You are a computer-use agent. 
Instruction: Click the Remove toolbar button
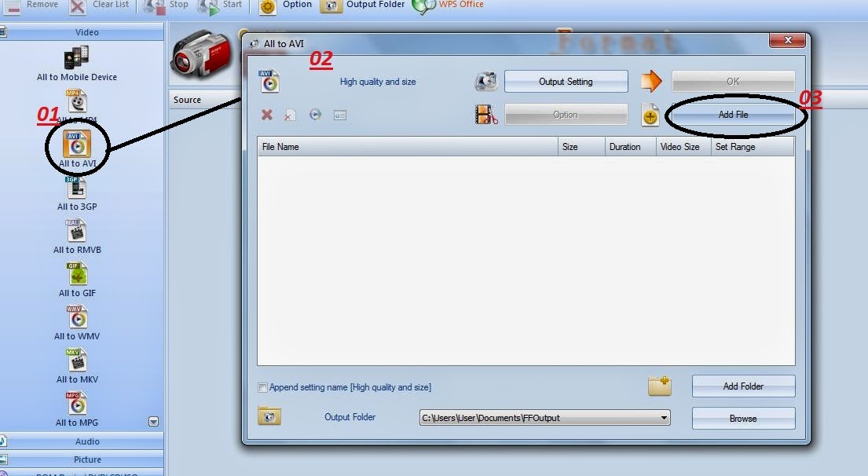[x=29, y=5]
